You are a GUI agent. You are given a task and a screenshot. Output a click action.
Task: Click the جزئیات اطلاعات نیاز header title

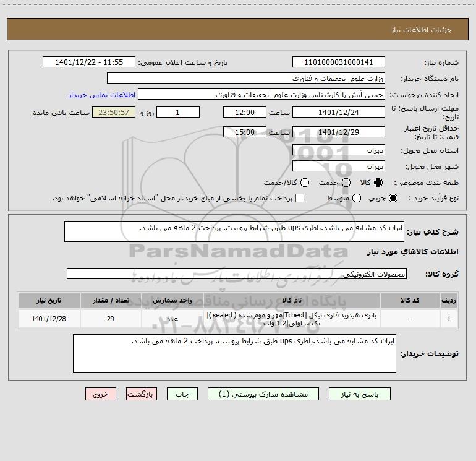point(422,30)
